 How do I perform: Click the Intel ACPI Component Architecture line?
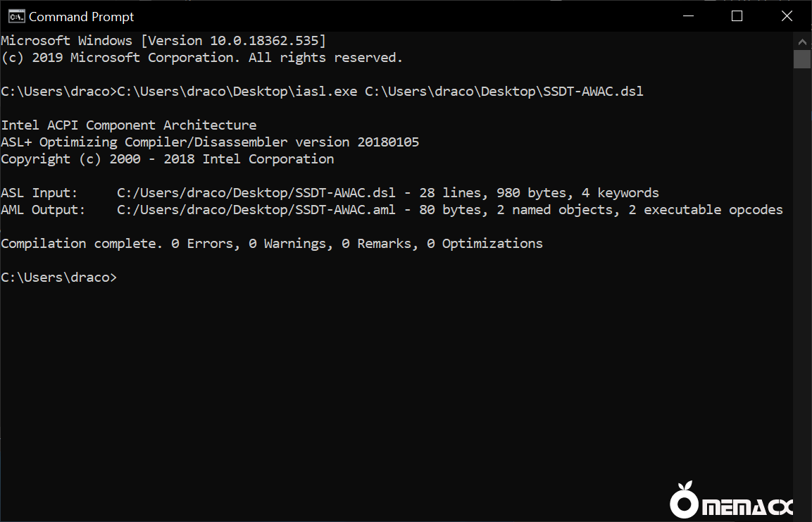[x=129, y=125]
